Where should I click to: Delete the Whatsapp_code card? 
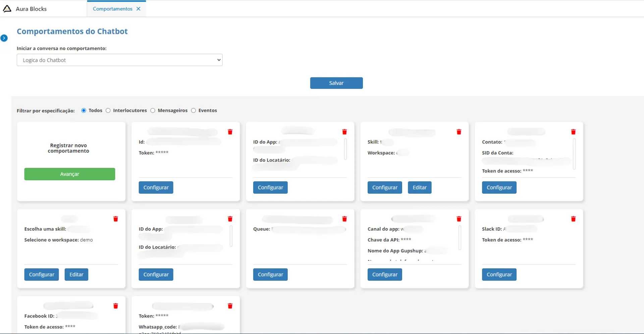coord(230,306)
